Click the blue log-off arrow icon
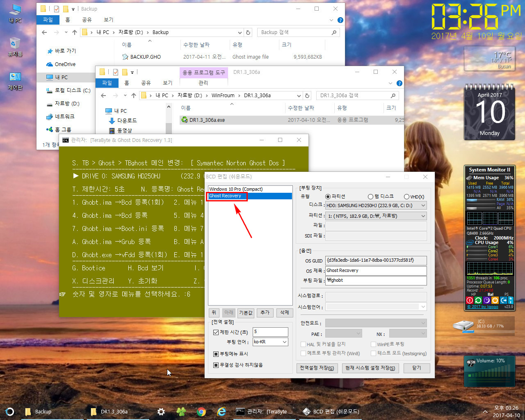525x420 pixels. [503, 300]
